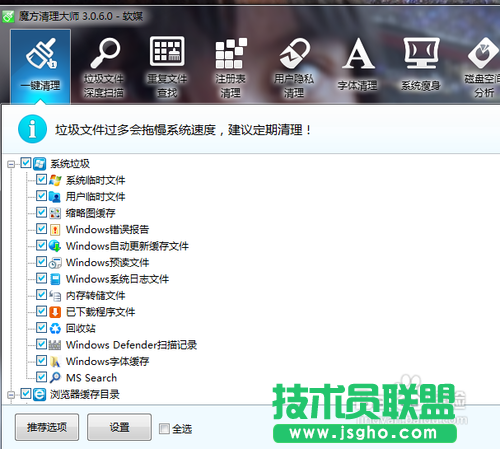Click the 系统垃圾 Windows icon
Viewport: 500px width, 449px height.
click(39, 164)
